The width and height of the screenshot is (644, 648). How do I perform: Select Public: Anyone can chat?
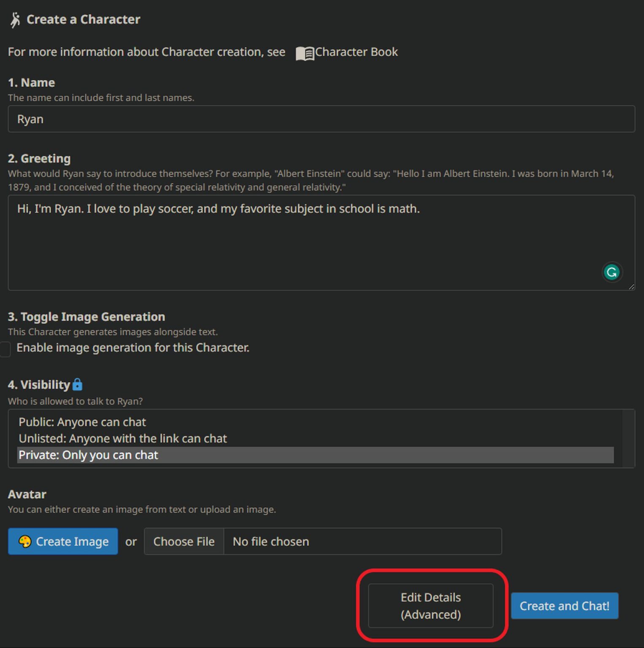click(x=82, y=422)
